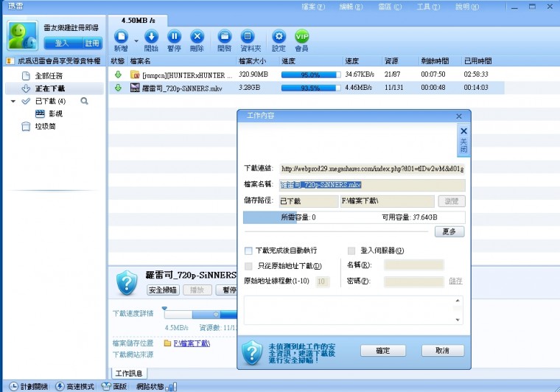Click the 儲存 link beside password field
Viewport: 560px width, 392px height.
(x=455, y=281)
